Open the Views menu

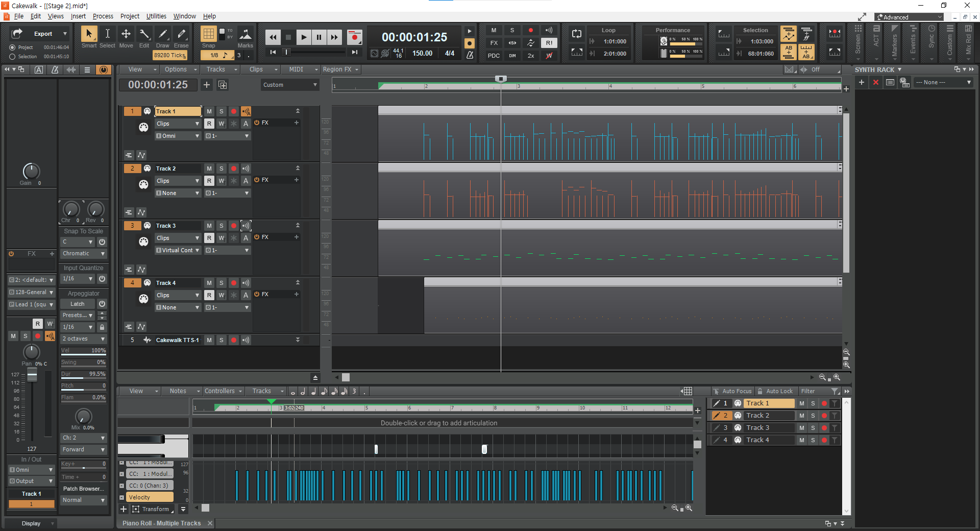coord(56,16)
